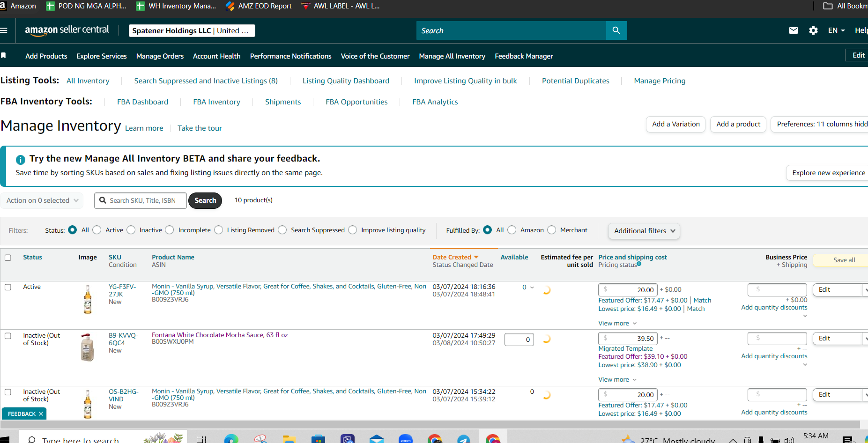Viewport: 868px width, 443px height.
Task: Open the AMZ EOD Report bookmark
Action: [259, 6]
